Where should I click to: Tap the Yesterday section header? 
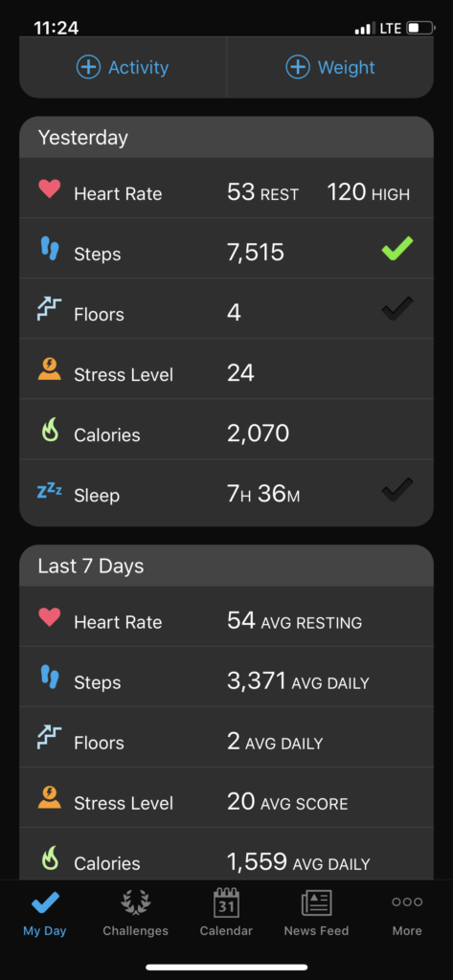pos(226,137)
